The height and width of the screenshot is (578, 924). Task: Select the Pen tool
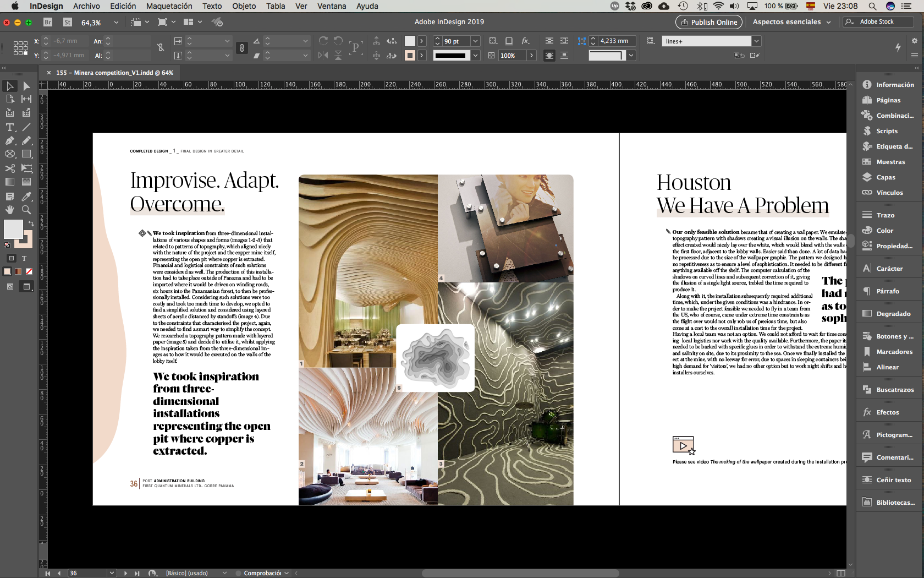coord(10,141)
